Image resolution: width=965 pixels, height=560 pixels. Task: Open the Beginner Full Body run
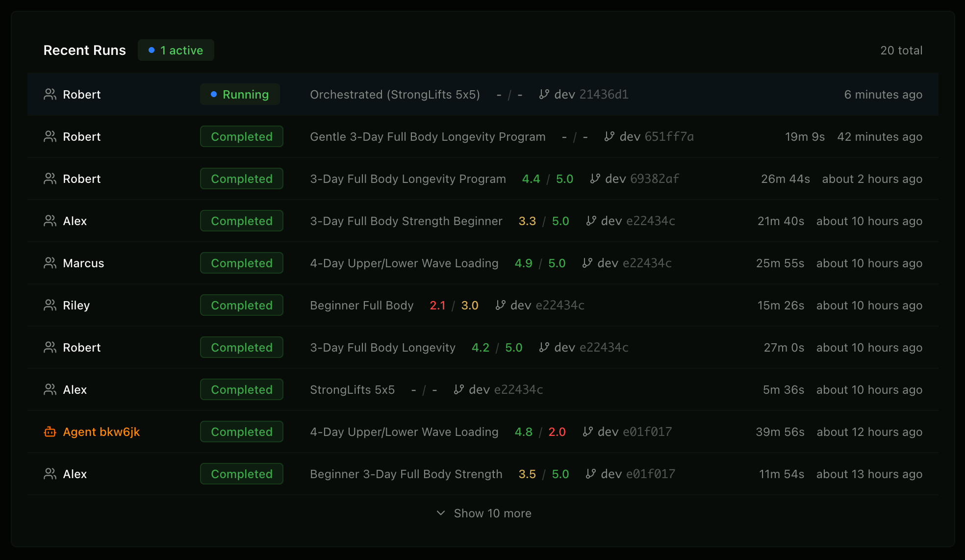click(483, 305)
